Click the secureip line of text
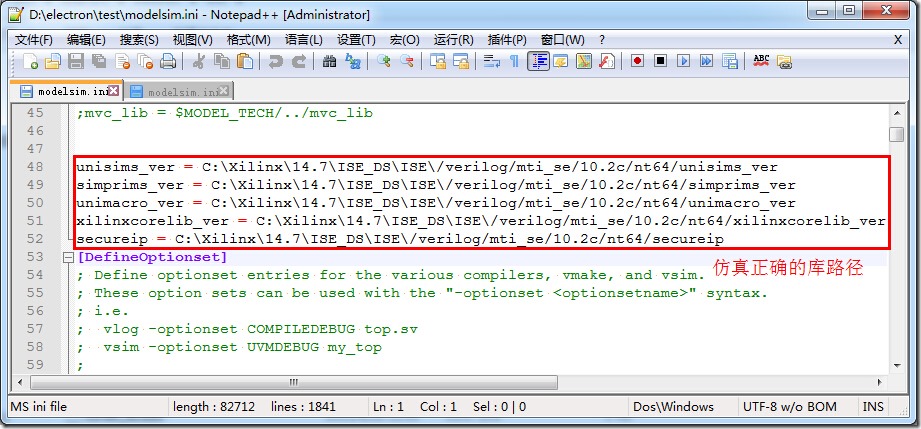Image resolution: width=921 pixels, height=429 pixels. (x=400, y=239)
